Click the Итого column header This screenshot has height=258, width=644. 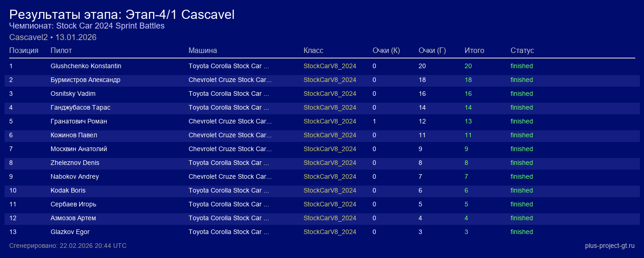point(474,50)
